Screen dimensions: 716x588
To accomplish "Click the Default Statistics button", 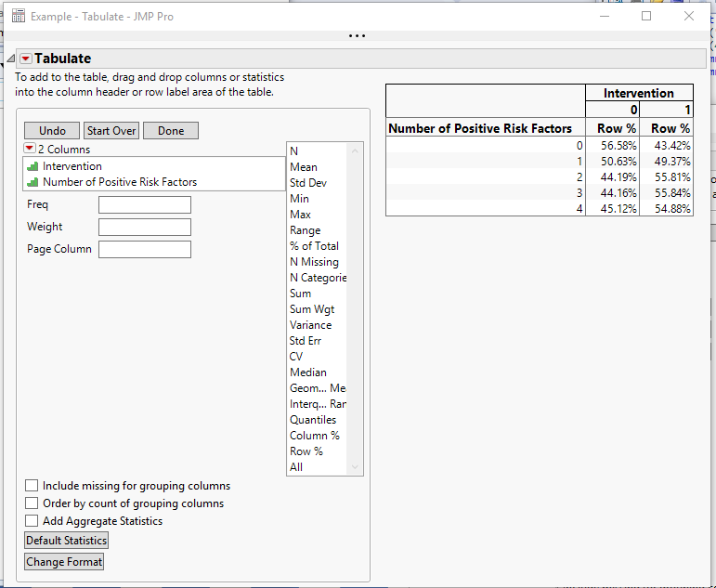I will point(66,541).
